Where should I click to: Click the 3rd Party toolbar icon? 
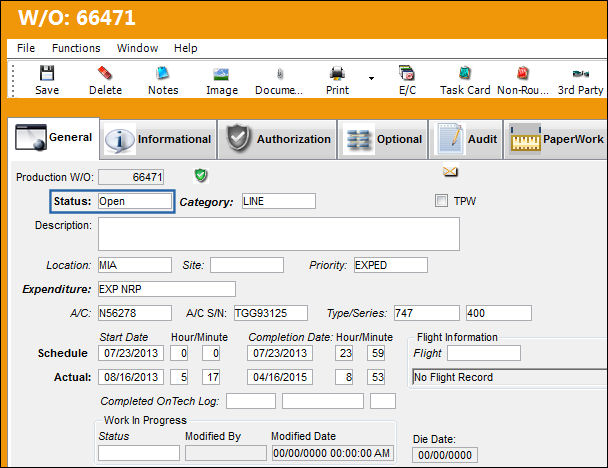(x=580, y=73)
